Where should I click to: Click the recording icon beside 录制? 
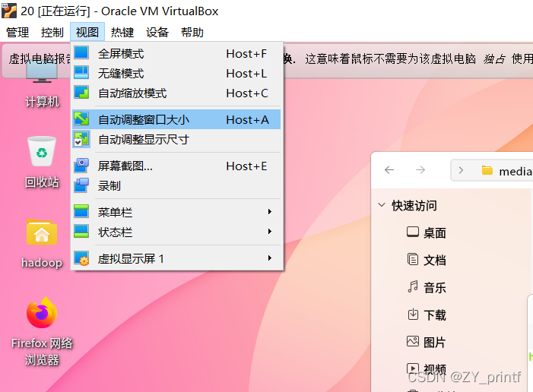click(81, 185)
